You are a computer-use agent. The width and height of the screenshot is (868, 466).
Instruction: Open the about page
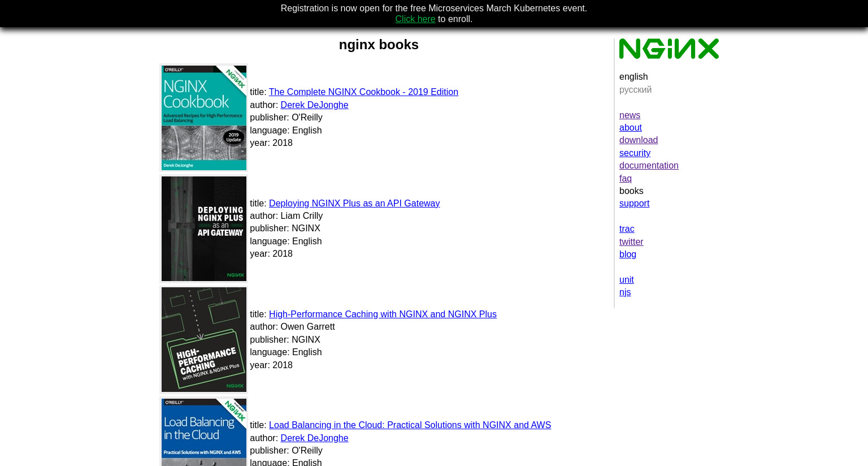tap(630, 127)
